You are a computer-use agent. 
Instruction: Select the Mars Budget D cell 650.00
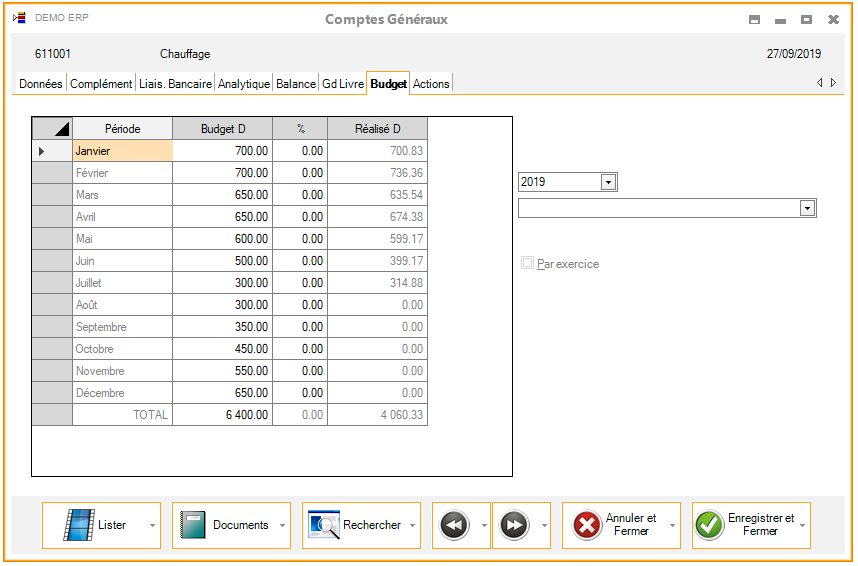(x=222, y=195)
